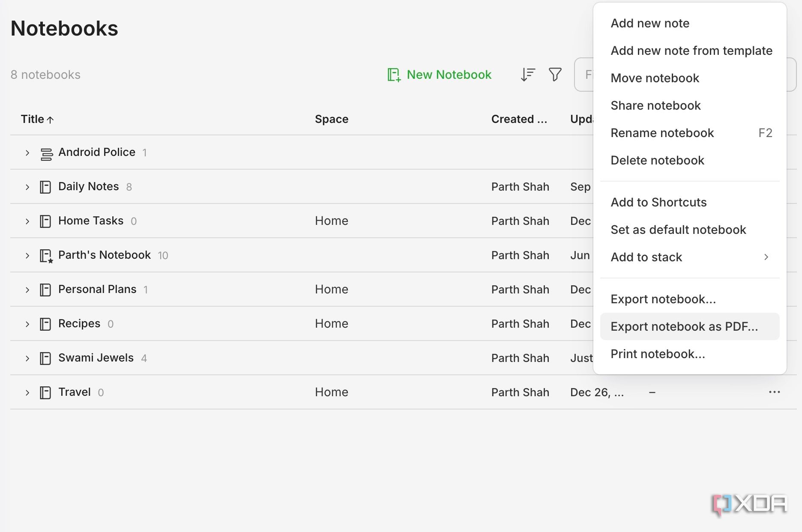Click Home space in Travel row
This screenshot has height=532, width=802.
332,392
